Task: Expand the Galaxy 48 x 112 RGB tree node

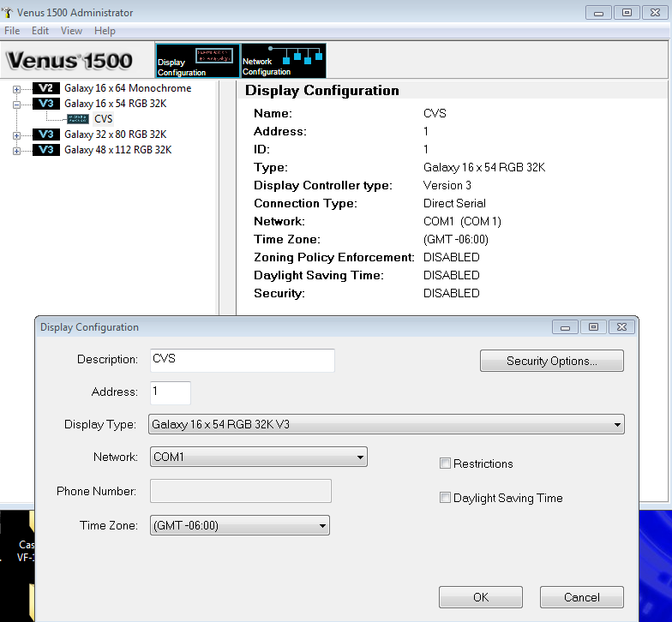Action: pyautogui.click(x=17, y=150)
